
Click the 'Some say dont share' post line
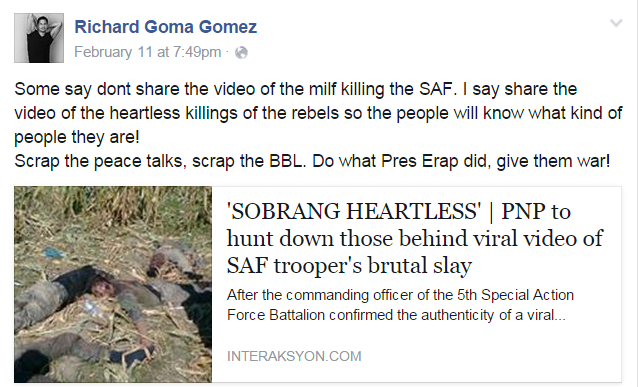[296, 89]
